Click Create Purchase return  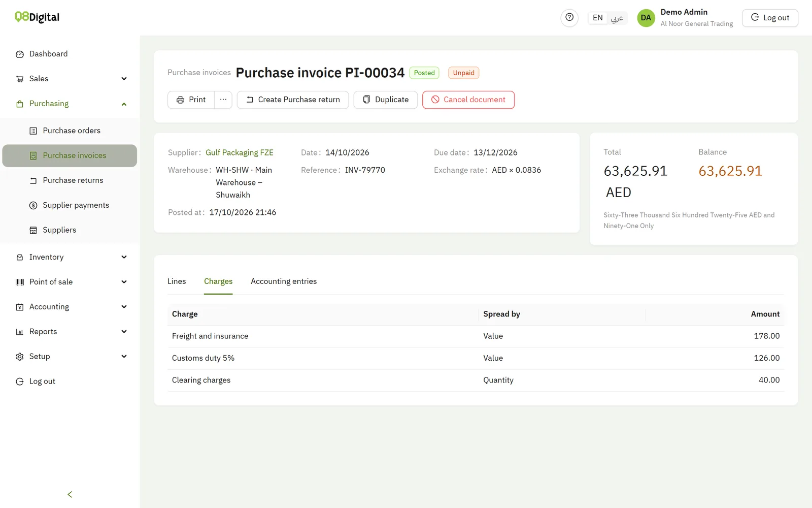click(293, 100)
